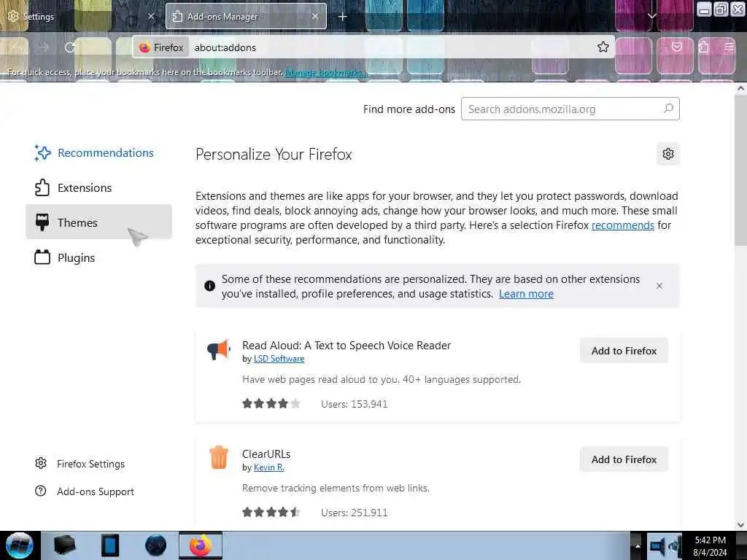Open the Kevin R. author link
The image size is (747, 560).
[x=268, y=467]
